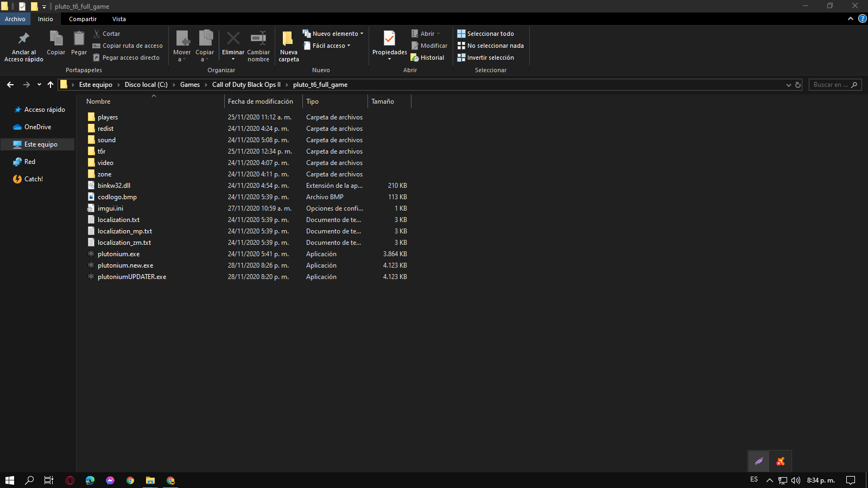Select the binkw32.dll file
The height and width of the screenshot is (488, 868).
[114, 186]
